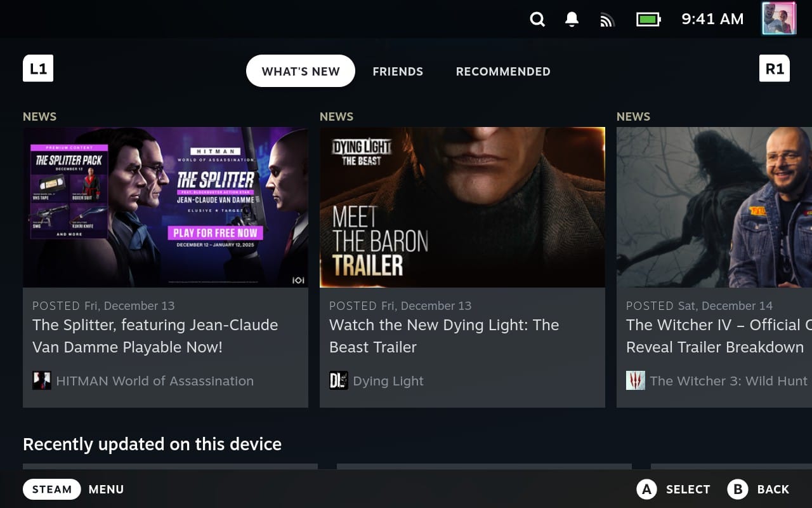This screenshot has width=812, height=508.
Task: Click the Dying Light game name
Action: coord(388,381)
